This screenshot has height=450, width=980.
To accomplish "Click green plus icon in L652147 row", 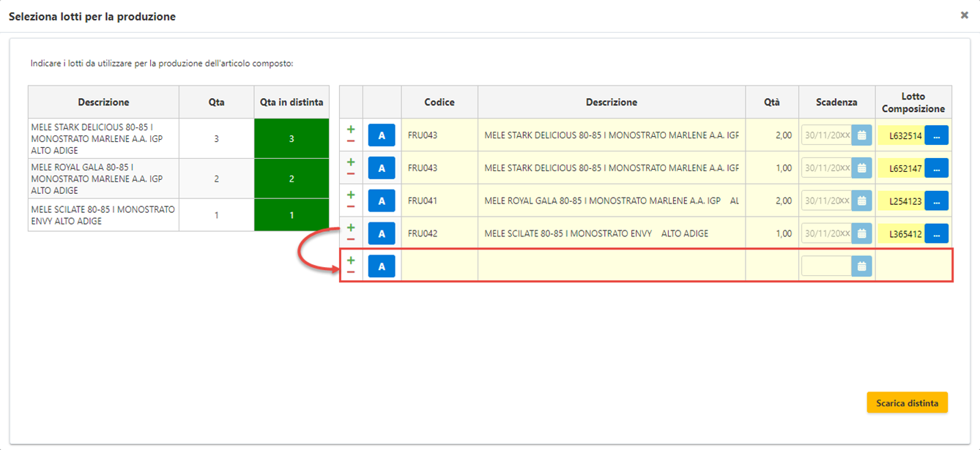I will [x=351, y=162].
